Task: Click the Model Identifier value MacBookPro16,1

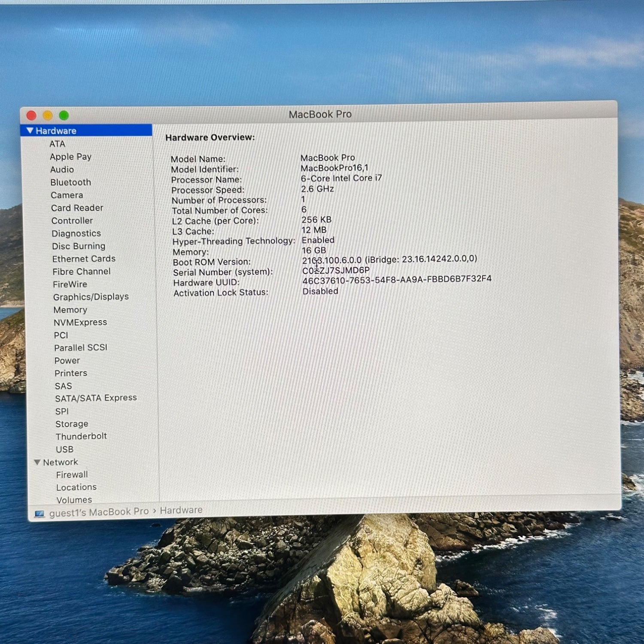Action: coord(334,168)
